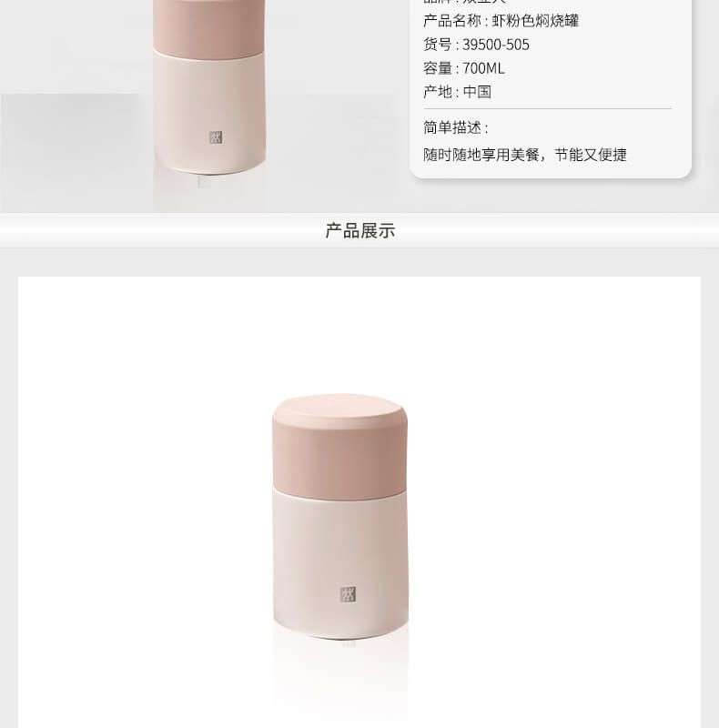Select the product name text 虾粉色焖烧罐
The image size is (719, 728).
(x=535, y=20)
